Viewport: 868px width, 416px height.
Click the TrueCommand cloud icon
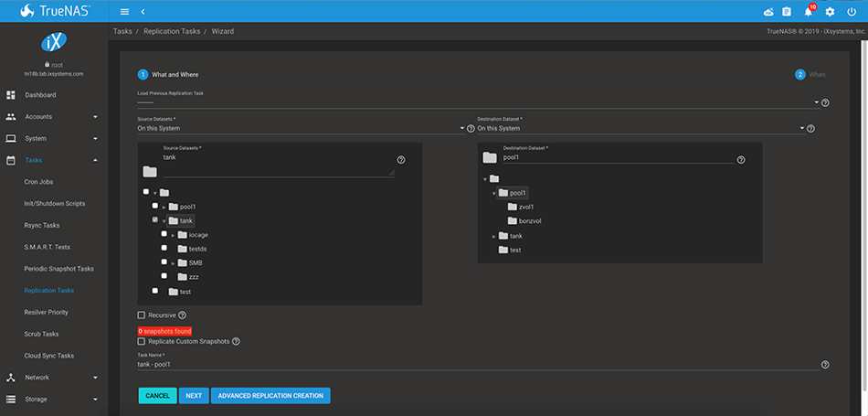coord(768,12)
